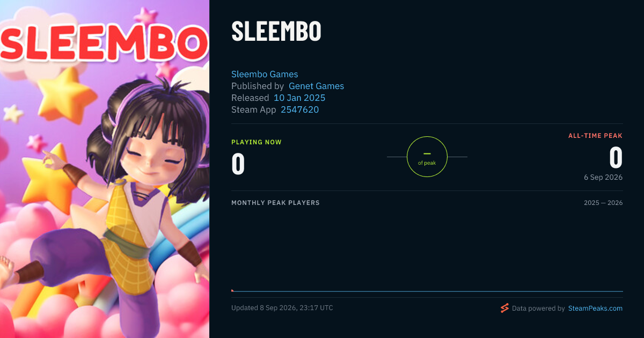Open the Genet Games publisher link
The height and width of the screenshot is (338, 644).
317,86
